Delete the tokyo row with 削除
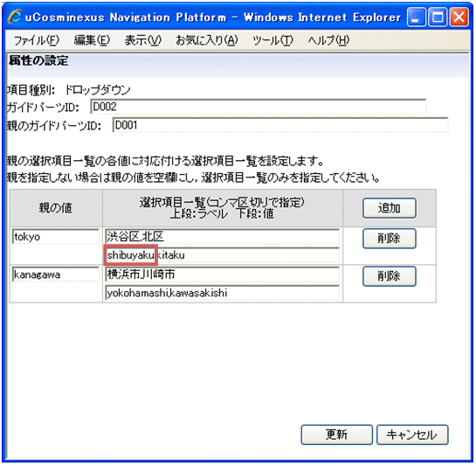 (390, 239)
